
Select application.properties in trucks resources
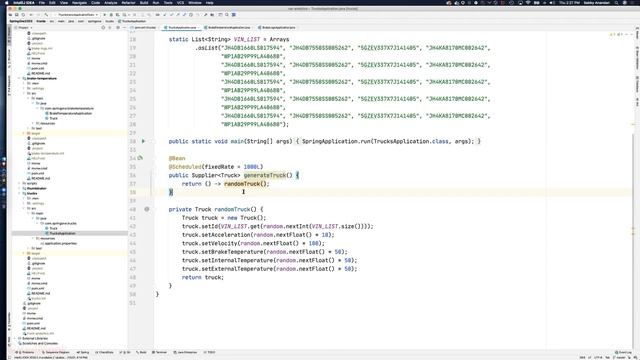[x=60, y=243]
